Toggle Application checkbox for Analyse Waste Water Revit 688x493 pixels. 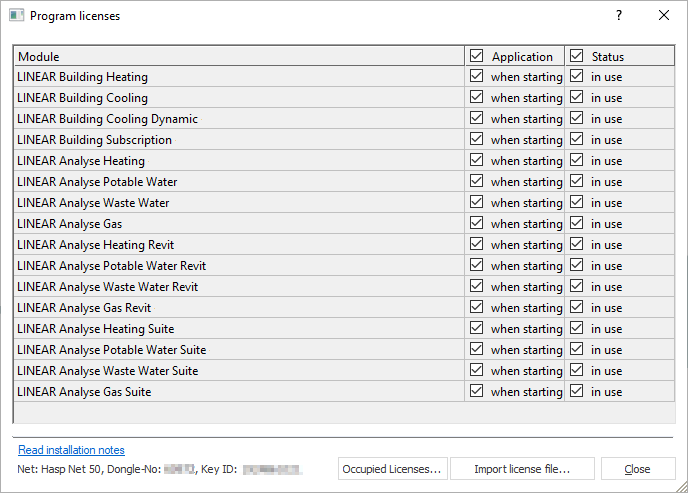tap(477, 286)
